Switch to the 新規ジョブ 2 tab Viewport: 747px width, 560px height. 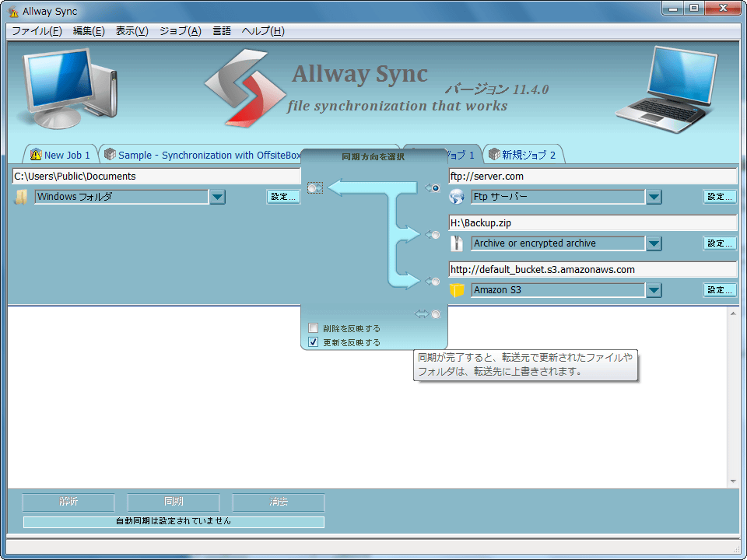[524, 155]
